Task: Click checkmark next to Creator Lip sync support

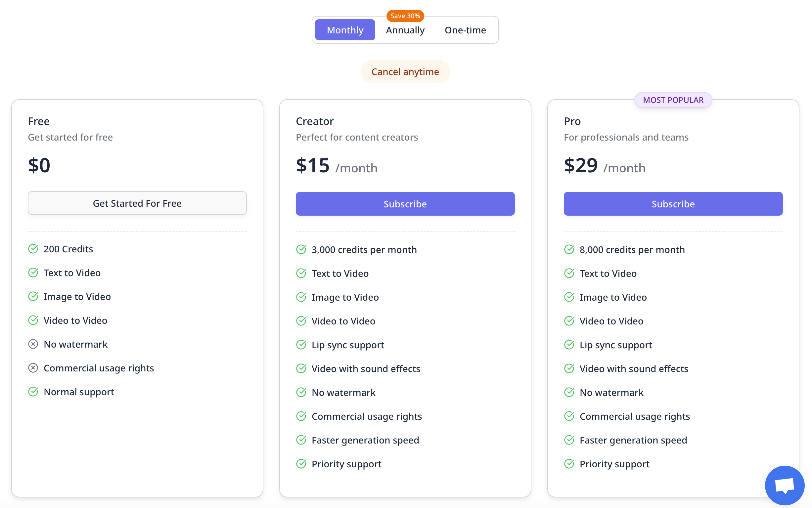Action: pyautogui.click(x=301, y=345)
